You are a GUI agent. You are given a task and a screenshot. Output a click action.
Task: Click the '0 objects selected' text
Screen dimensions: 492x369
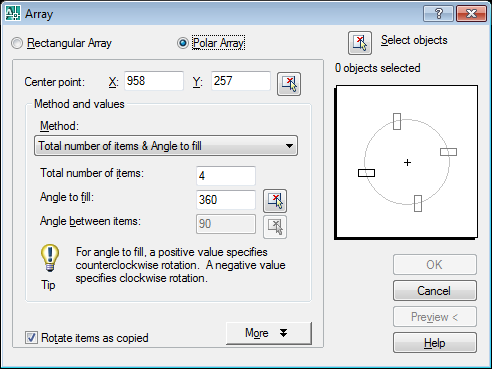[377, 68]
